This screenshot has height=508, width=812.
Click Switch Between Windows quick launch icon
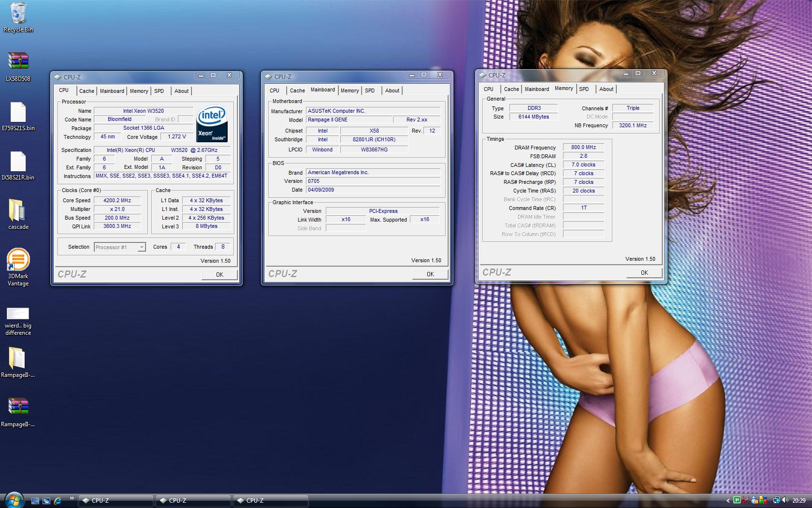46,501
